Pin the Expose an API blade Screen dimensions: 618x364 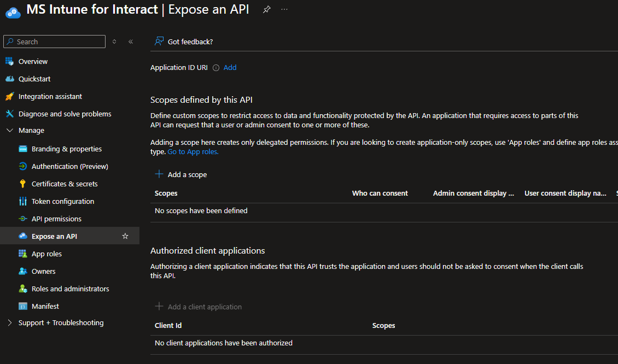click(x=267, y=9)
